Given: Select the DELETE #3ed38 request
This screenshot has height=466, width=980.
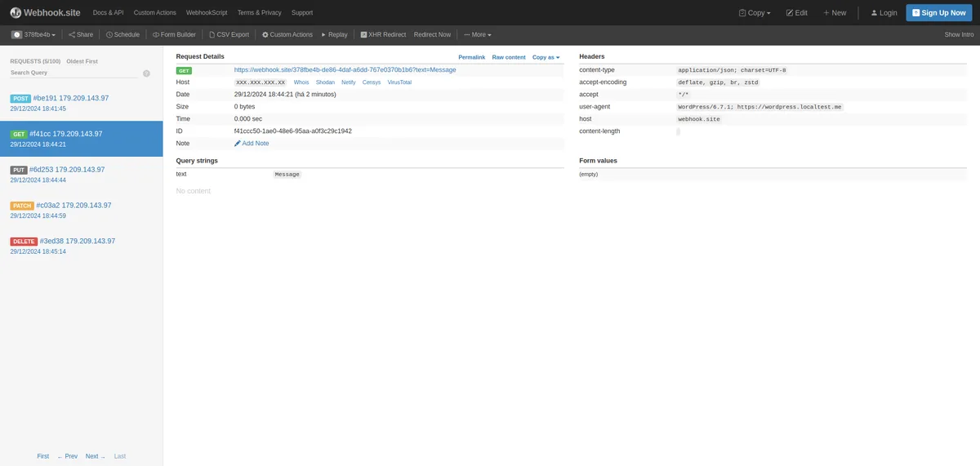Looking at the screenshot, I should (x=81, y=246).
